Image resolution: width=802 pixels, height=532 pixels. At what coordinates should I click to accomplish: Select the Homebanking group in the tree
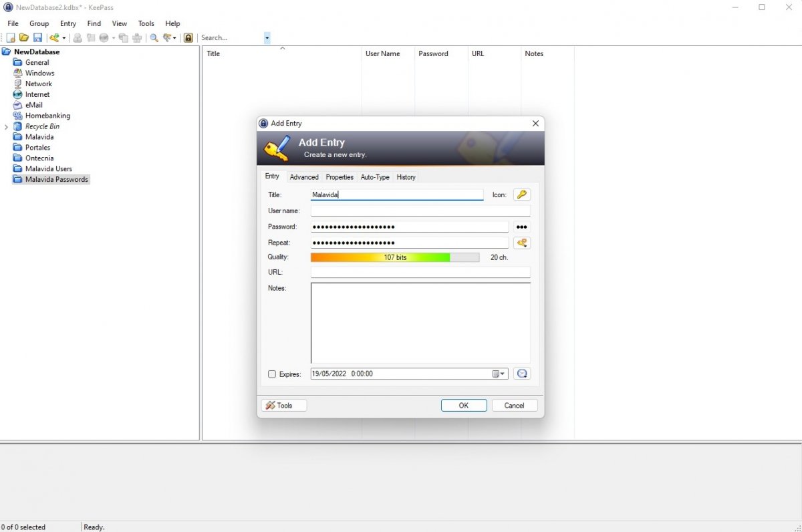click(x=47, y=116)
